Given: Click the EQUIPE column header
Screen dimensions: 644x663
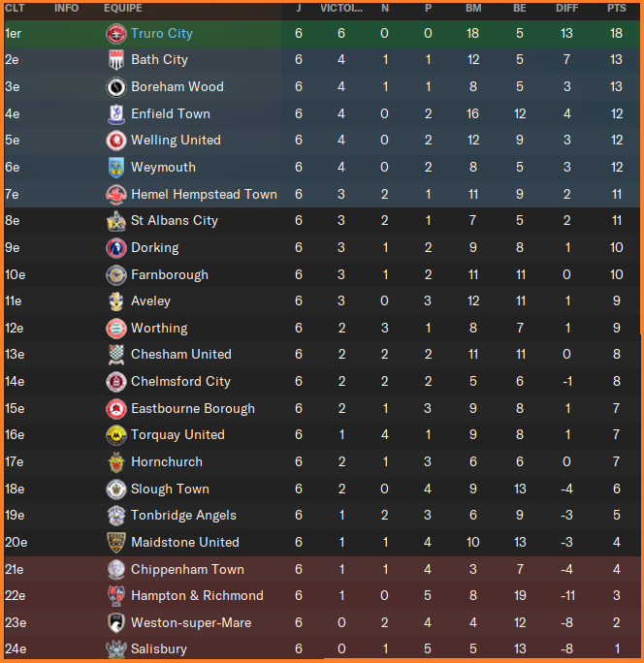Looking at the screenshot, I should [x=123, y=8].
